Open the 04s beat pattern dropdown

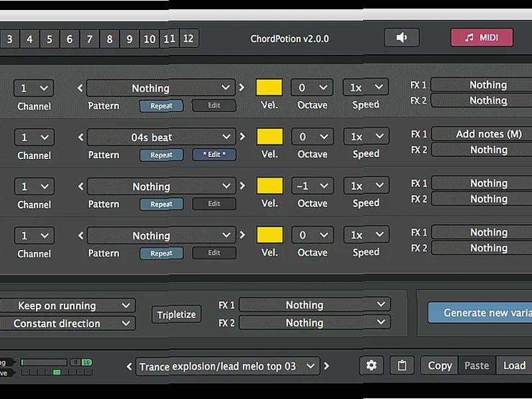[x=160, y=137]
